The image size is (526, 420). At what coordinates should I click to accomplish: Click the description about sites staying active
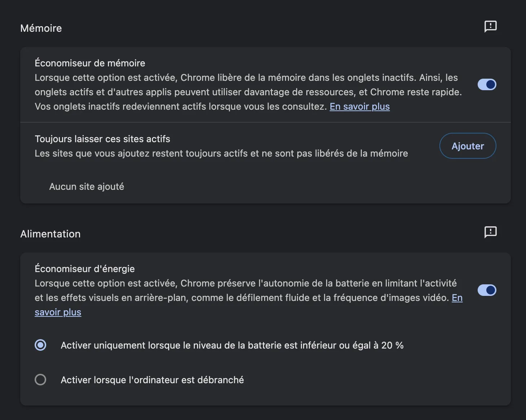tap(221, 153)
